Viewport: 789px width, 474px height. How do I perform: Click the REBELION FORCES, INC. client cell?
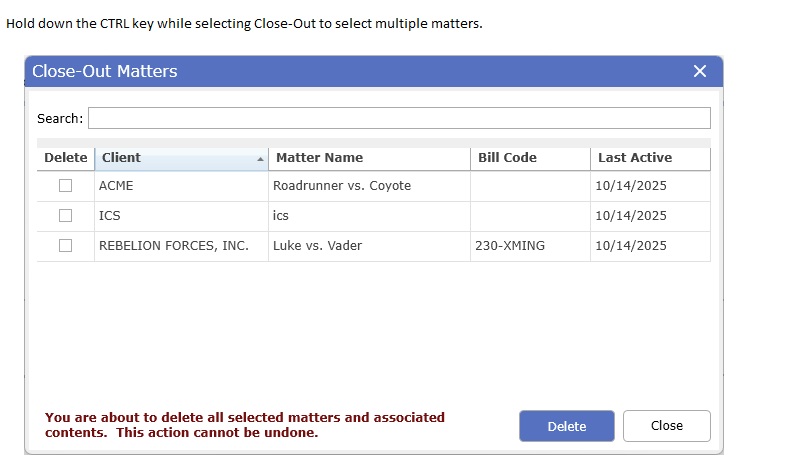pos(173,246)
